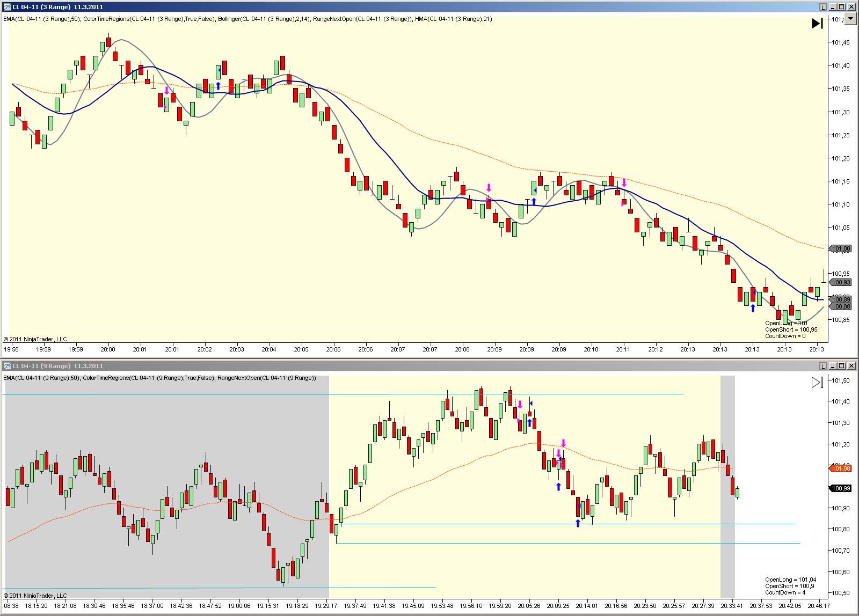Toggle the L link button on 3 Range window
This screenshot has width=859, height=616.
(x=822, y=7)
